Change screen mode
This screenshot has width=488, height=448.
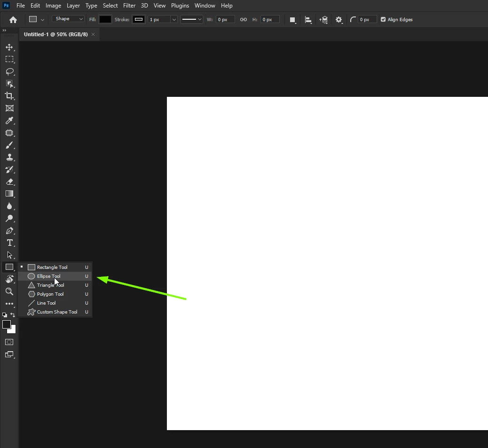click(x=9, y=354)
